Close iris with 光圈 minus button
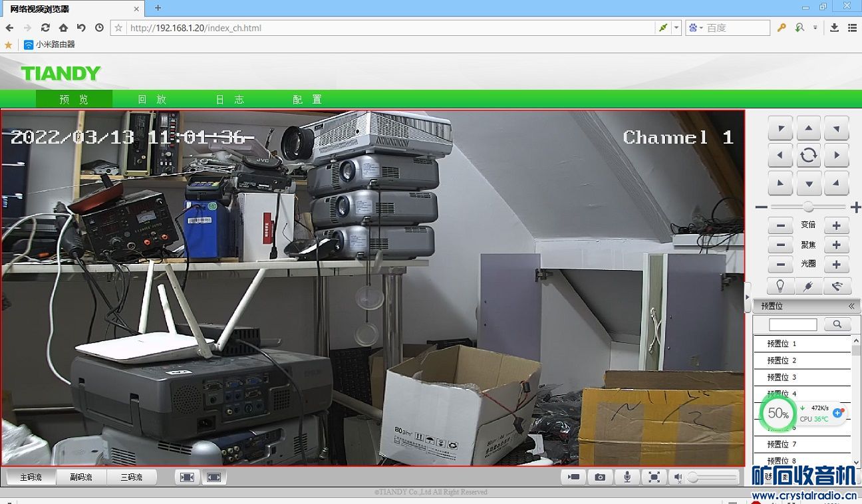Image resolution: width=862 pixels, height=504 pixels. point(780,265)
